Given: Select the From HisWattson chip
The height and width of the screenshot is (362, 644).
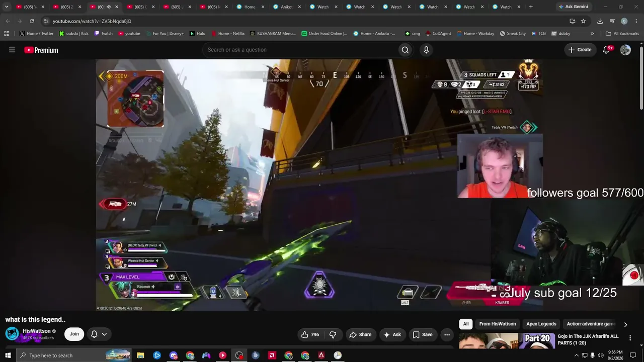Looking at the screenshot, I should pos(498,324).
